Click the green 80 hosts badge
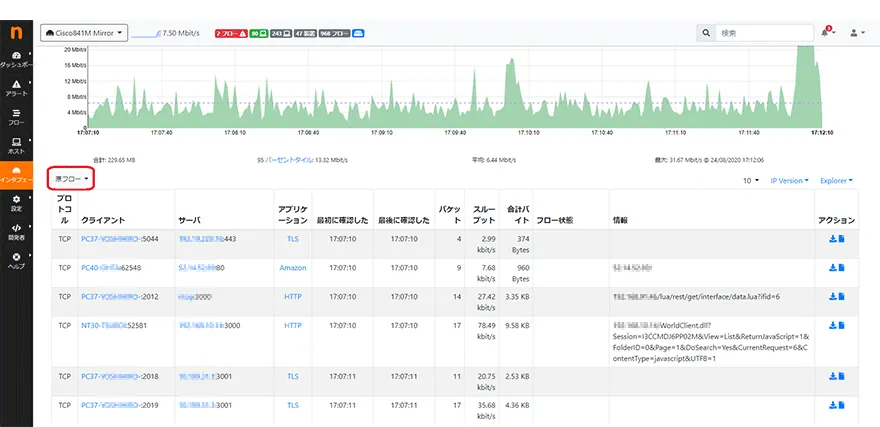Viewport: 880px width, 427px height. pos(258,34)
